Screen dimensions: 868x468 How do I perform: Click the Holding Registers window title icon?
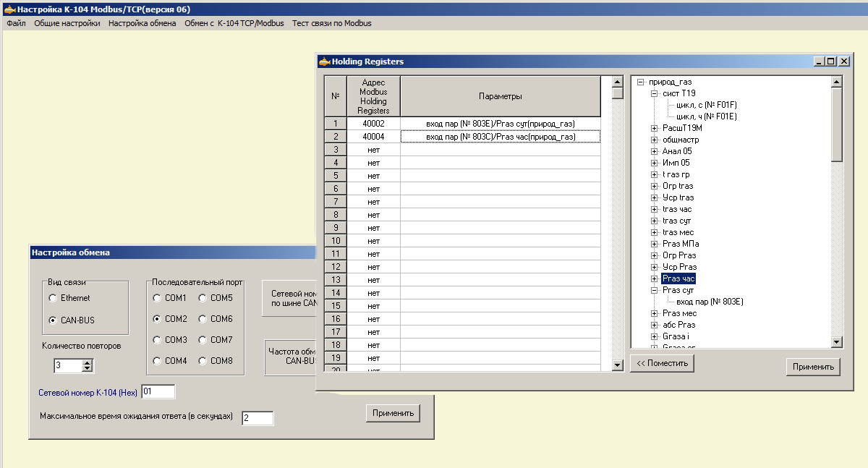(325, 61)
